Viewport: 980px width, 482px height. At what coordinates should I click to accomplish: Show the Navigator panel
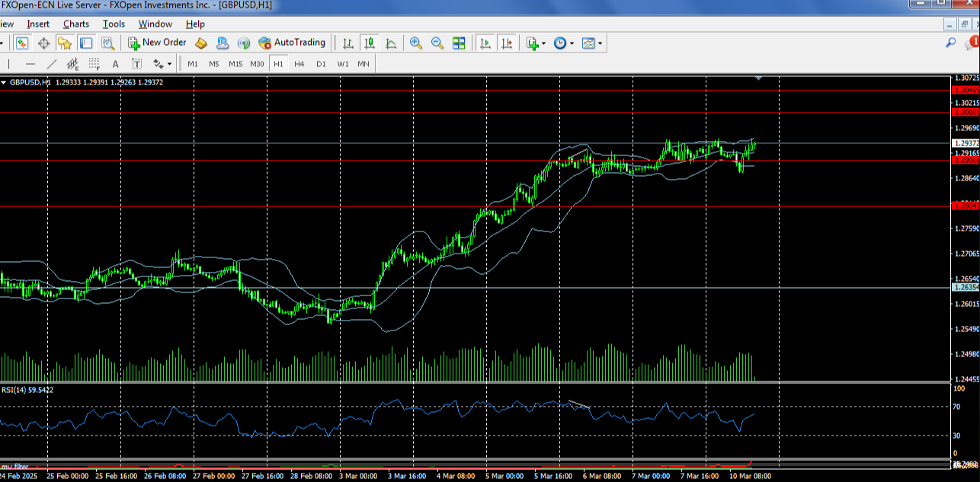click(x=65, y=43)
